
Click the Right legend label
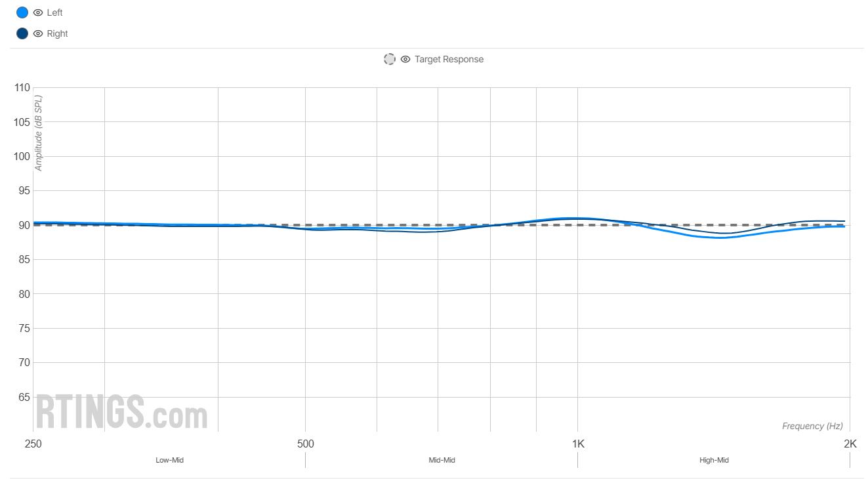point(58,33)
